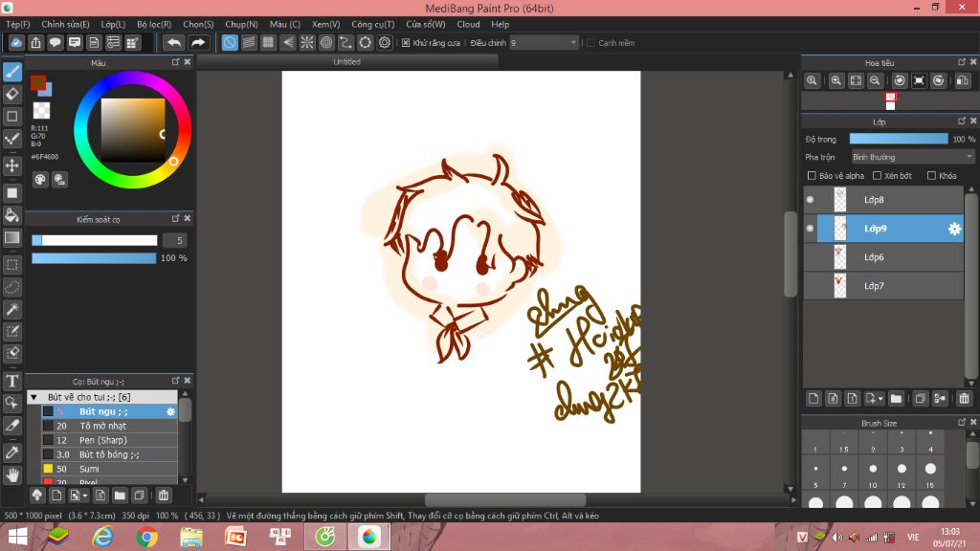Click the foreground color swatch

[x=38, y=82]
